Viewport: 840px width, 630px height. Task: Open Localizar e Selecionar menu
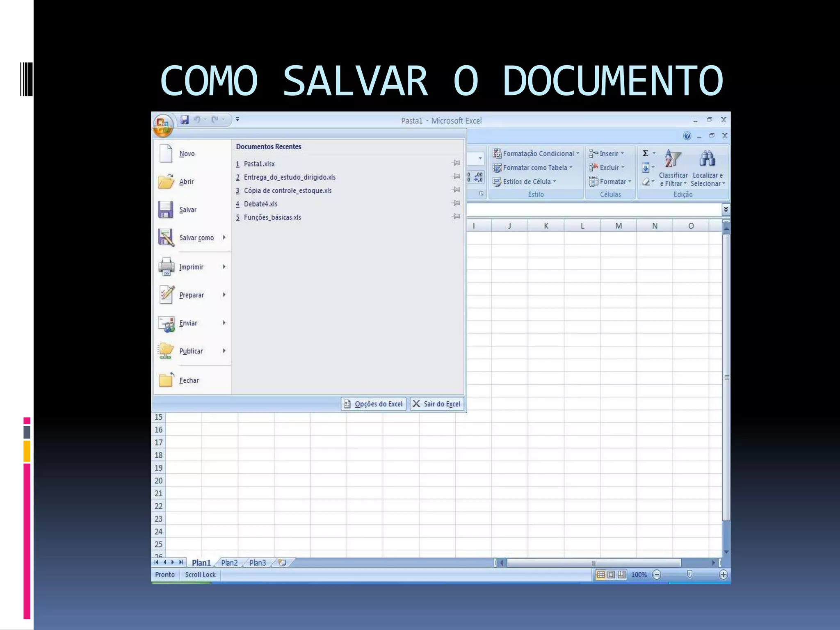tap(708, 168)
